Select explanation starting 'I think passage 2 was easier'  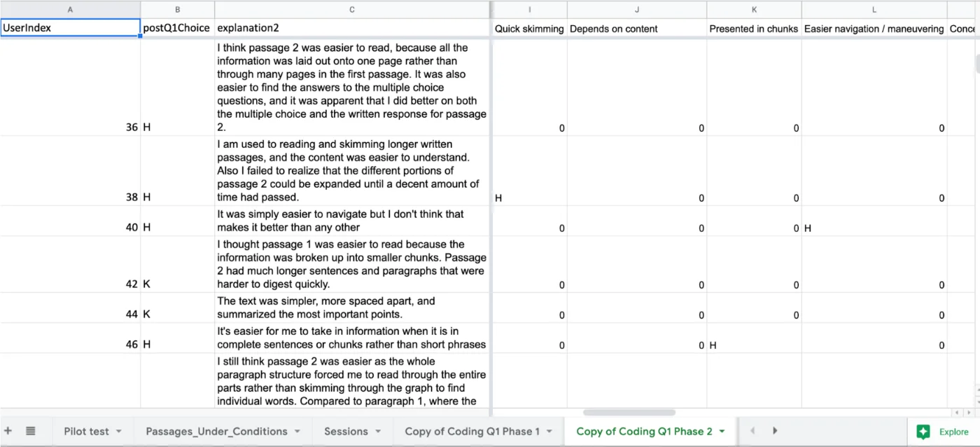(352, 87)
